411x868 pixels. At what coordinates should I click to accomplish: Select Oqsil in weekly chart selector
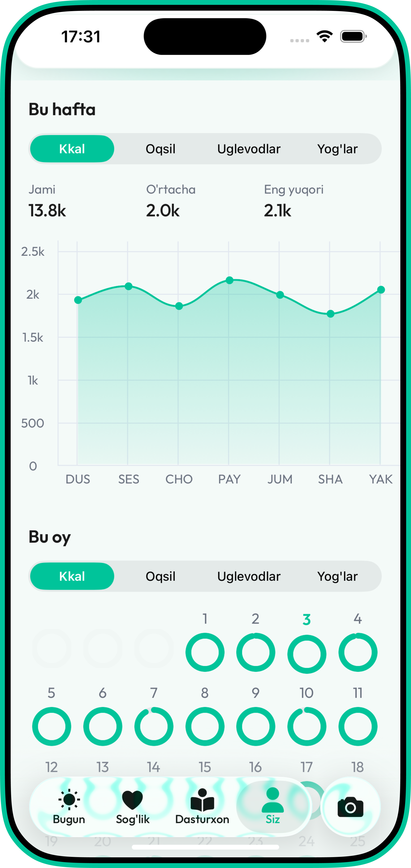160,149
